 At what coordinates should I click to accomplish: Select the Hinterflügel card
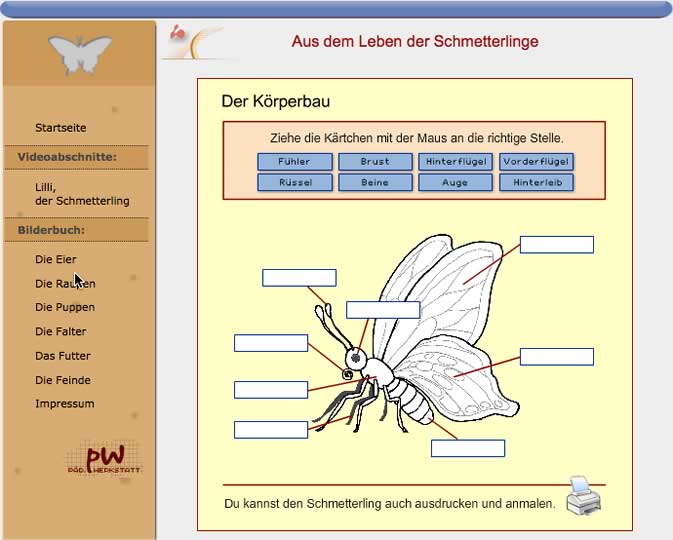tap(455, 161)
